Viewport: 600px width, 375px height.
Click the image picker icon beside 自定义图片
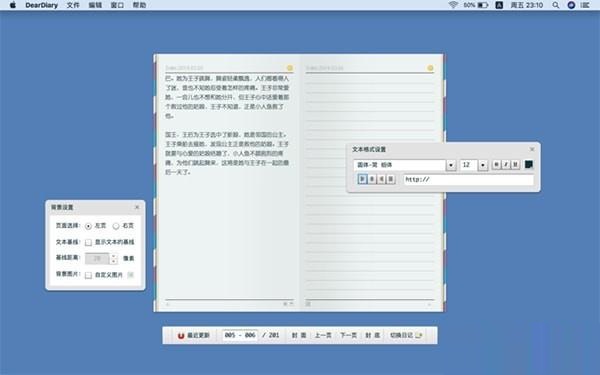(130, 275)
